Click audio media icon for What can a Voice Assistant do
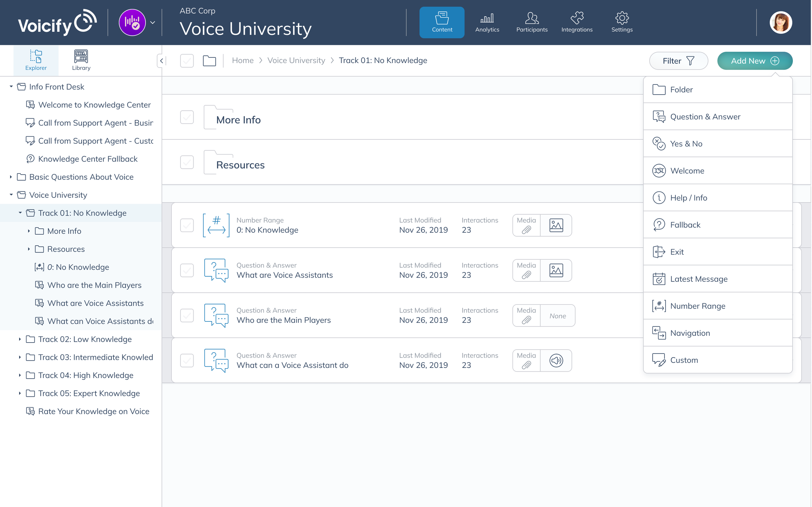The height and width of the screenshot is (507, 812). coord(556,360)
